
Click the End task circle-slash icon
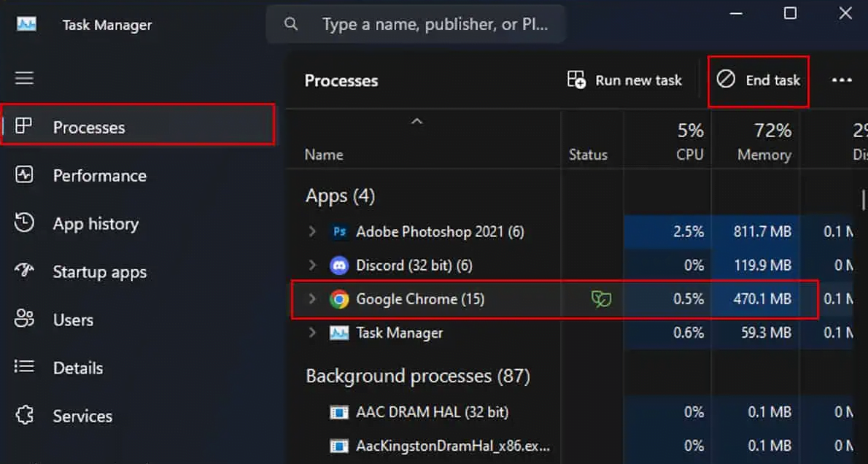pyautogui.click(x=726, y=80)
